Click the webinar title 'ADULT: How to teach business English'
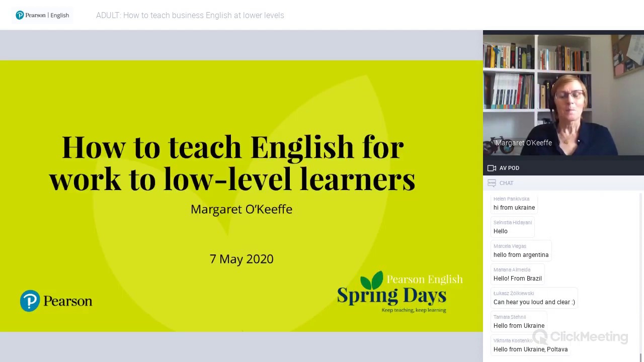The height and width of the screenshot is (362, 644). point(190,15)
